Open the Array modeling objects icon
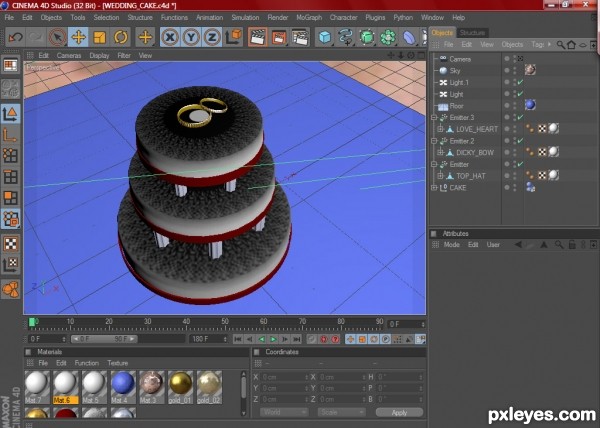Image resolution: width=600 pixels, height=428 pixels. pos(388,37)
